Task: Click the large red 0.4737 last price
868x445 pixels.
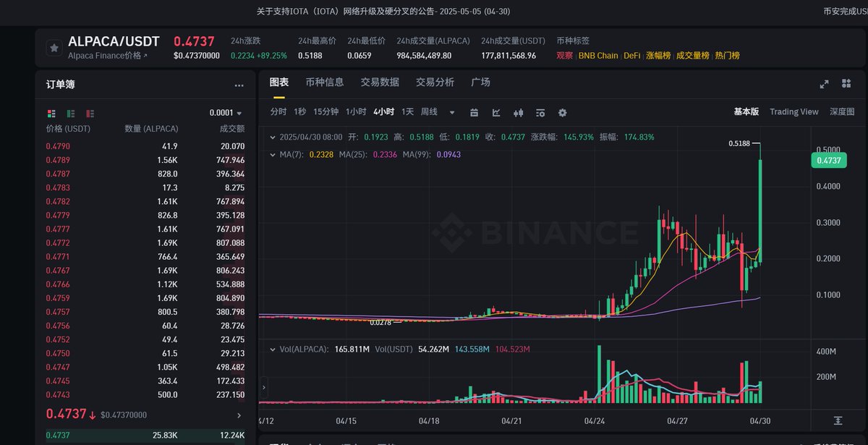Action: (66, 415)
